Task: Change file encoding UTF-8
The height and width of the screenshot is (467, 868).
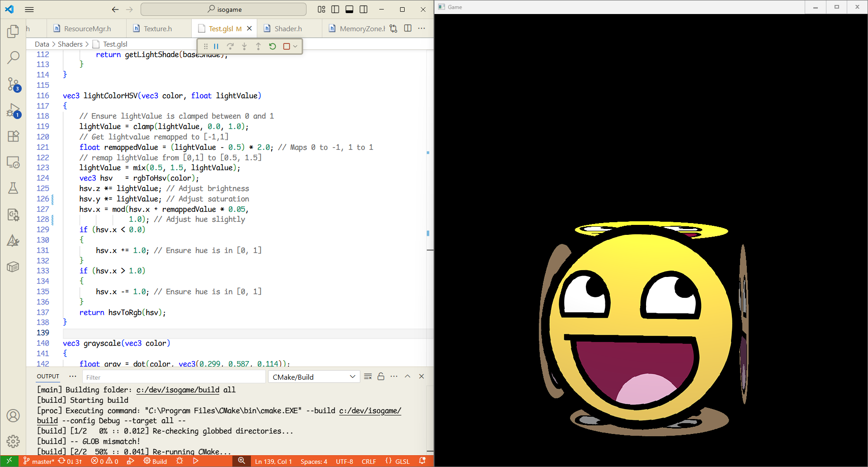Action: click(x=344, y=461)
